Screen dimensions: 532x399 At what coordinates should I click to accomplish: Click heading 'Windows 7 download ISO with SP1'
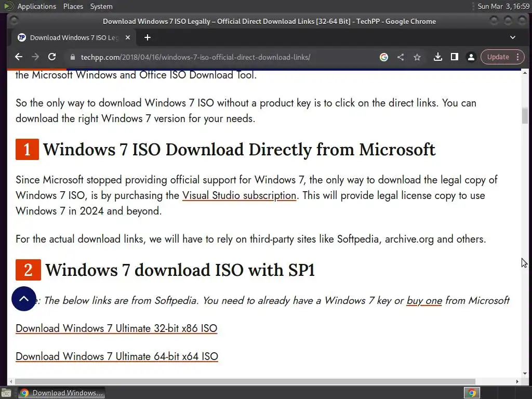click(x=180, y=270)
